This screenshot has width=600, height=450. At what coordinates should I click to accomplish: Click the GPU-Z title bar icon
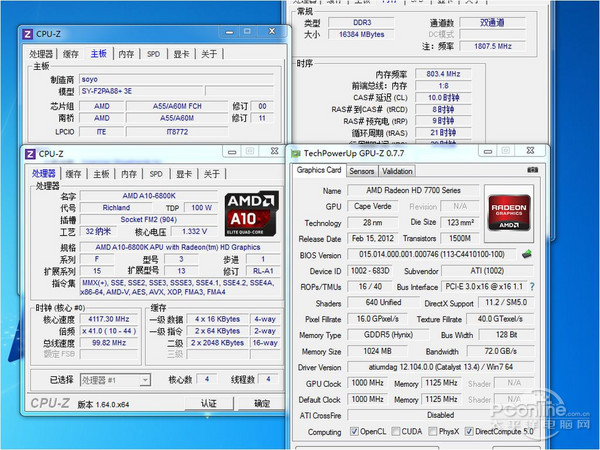296,153
